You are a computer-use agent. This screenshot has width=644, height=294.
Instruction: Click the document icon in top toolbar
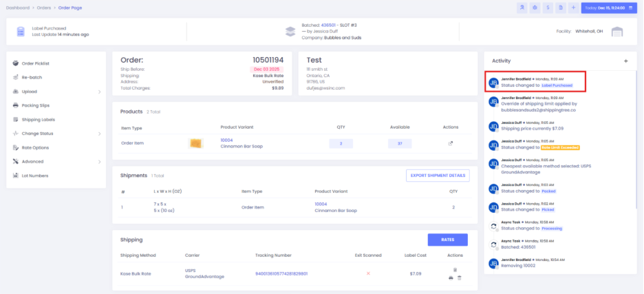561,8
